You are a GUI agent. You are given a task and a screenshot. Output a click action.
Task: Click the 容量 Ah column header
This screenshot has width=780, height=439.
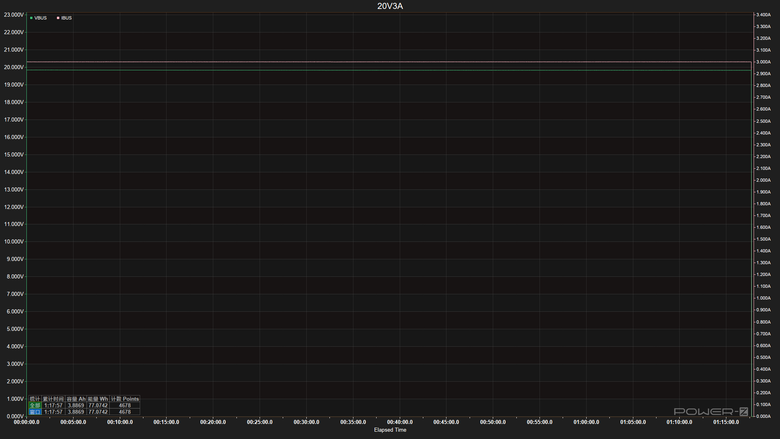[76, 399]
